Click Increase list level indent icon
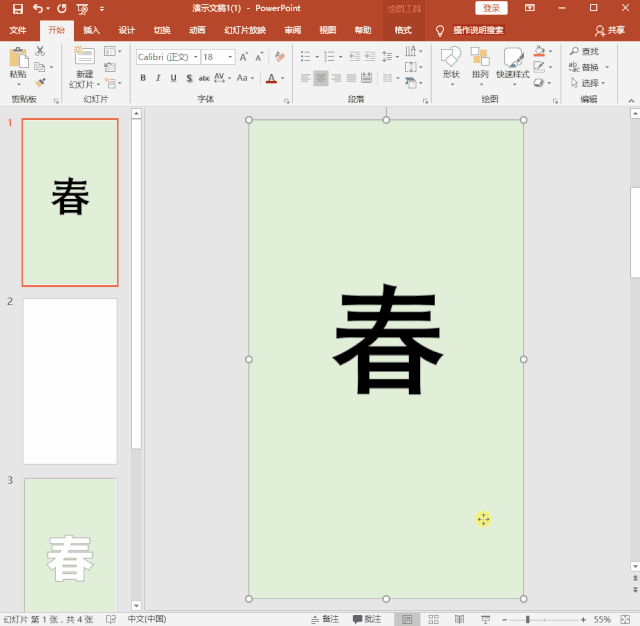This screenshot has width=640, height=626. pyautogui.click(x=370, y=57)
